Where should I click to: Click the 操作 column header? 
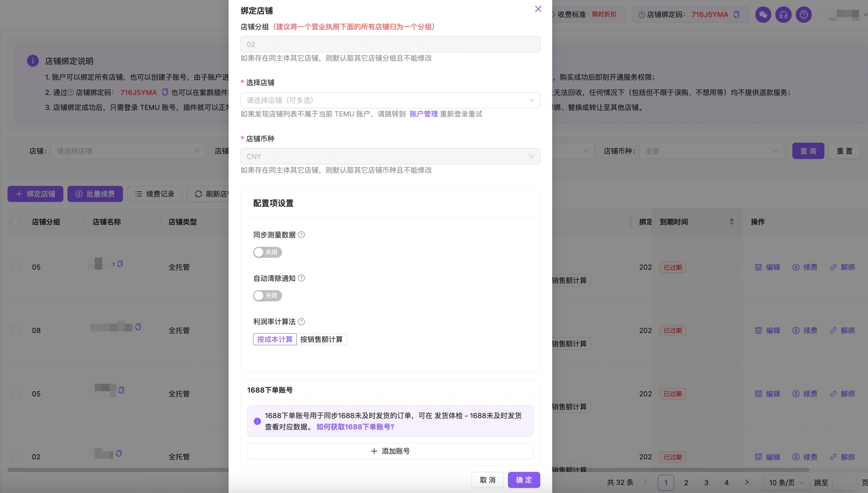(758, 222)
